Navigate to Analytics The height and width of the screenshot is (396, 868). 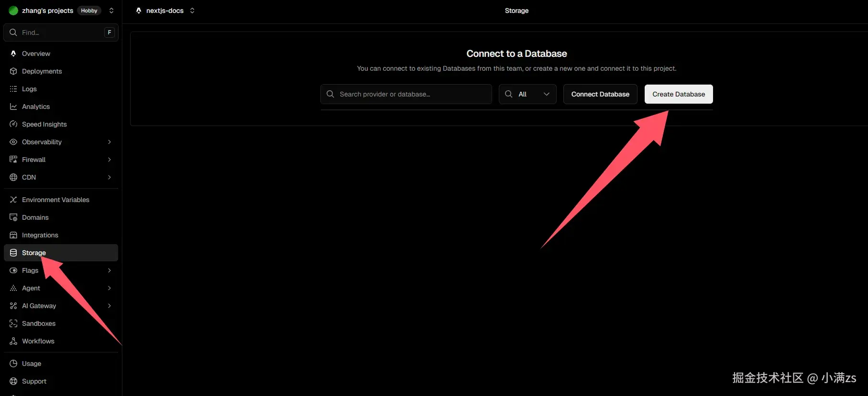pyautogui.click(x=61, y=107)
